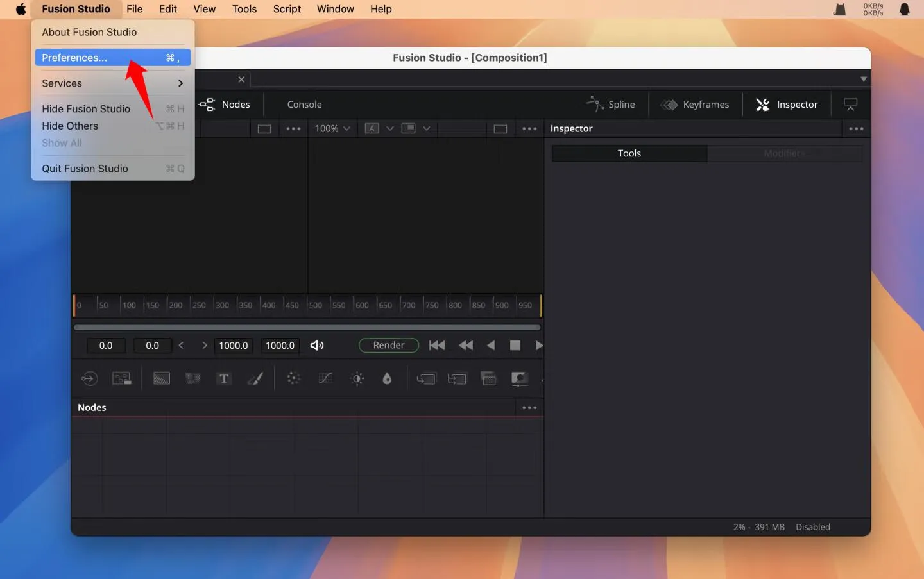Click the Loader tool icon
Screen dimensions: 924x579
coord(89,379)
